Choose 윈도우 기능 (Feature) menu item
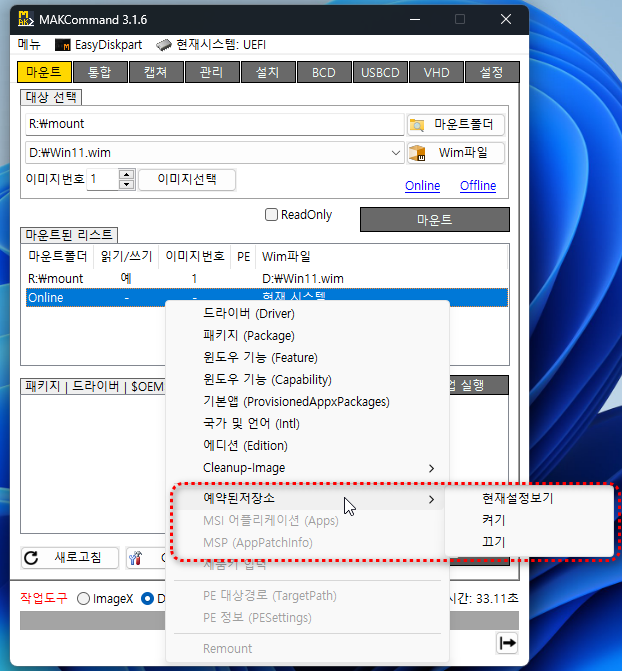622x671 pixels. (307, 357)
